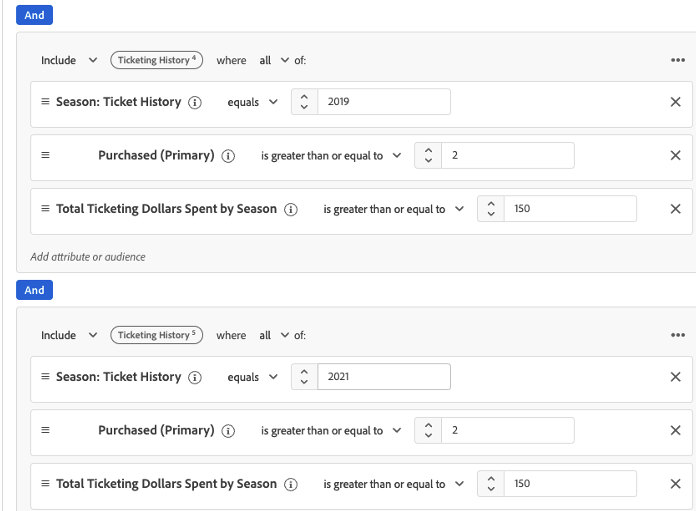Click the Ticketing History 5 tag
Screen dimensions: 696x511
coord(157,336)
